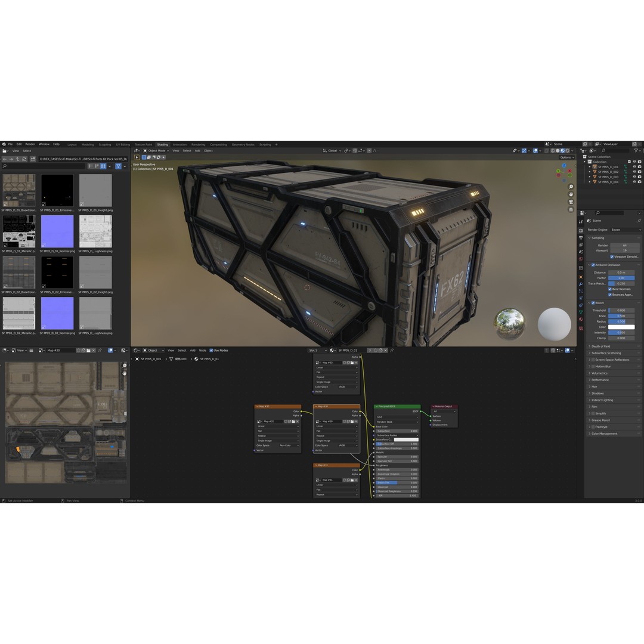Viewport: 644px width, 644px height.
Task: Switch to the Modeling workspace tab
Action: tap(88, 144)
